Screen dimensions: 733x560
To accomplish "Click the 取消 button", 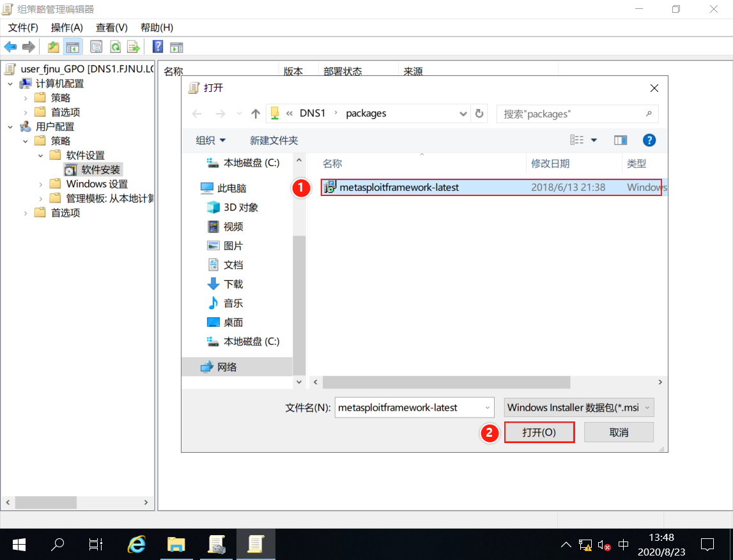I will point(619,432).
